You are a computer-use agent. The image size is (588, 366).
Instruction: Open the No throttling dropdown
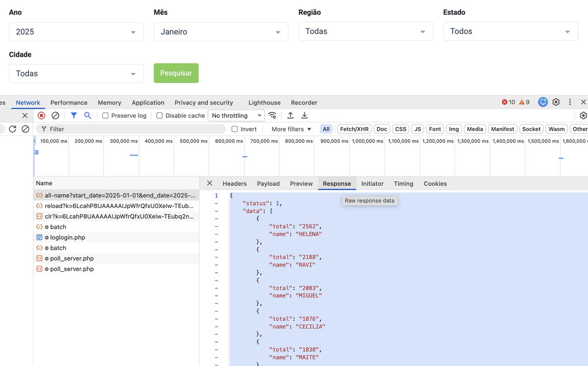point(236,116)
